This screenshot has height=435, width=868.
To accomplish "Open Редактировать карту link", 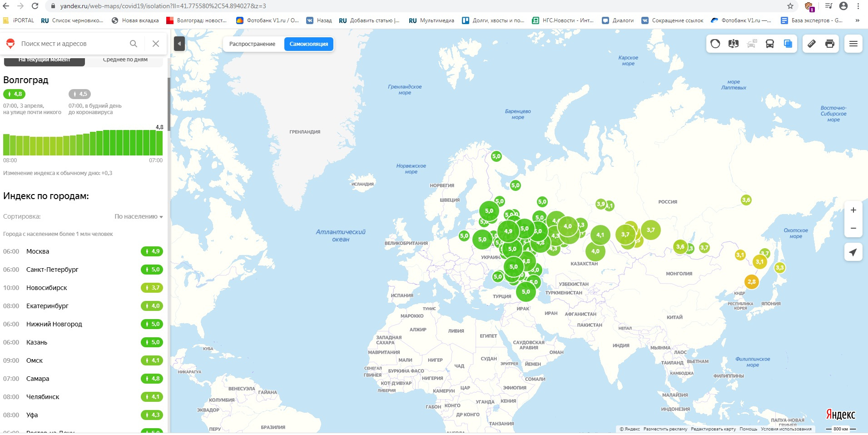I will point(713,429).
